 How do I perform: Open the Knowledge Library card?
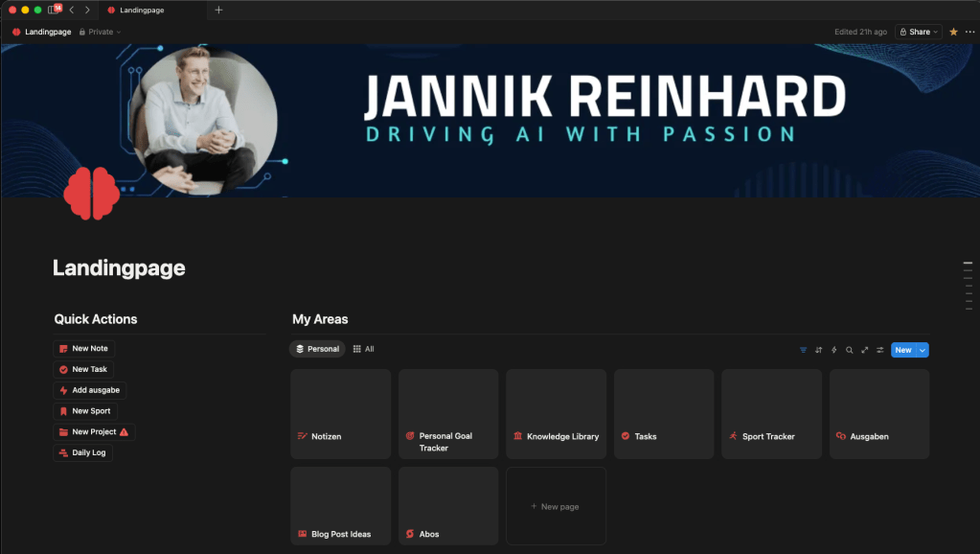[x=556, y=416]
